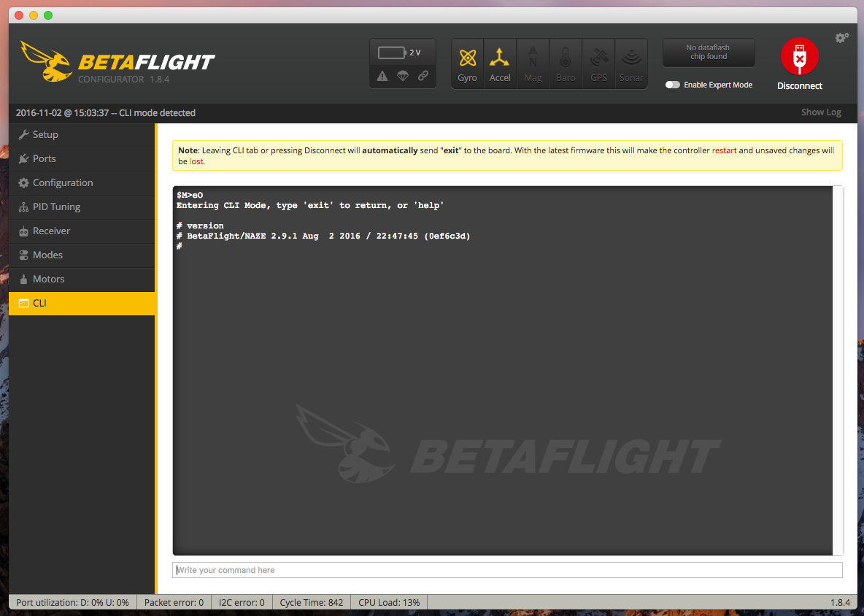Select the Modes tab
Screen dimensions: 864x616
pos(82,255)
